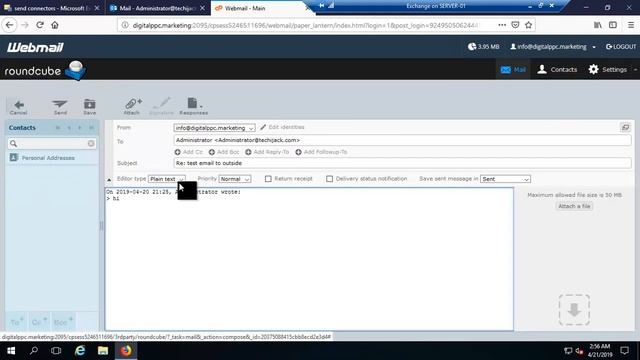Click into the To recipients field
Viewport: 640px width, 360px height.
(x=402, y=140)
